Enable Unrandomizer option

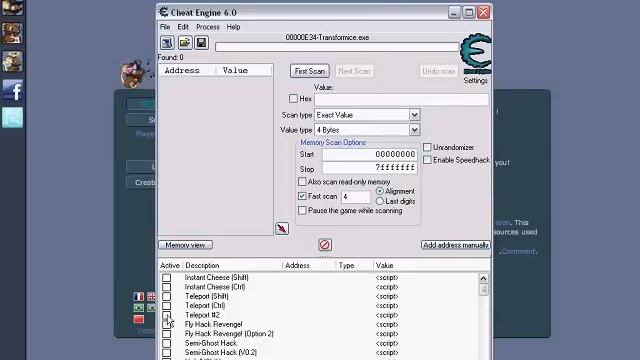click(x=427, y=147)
